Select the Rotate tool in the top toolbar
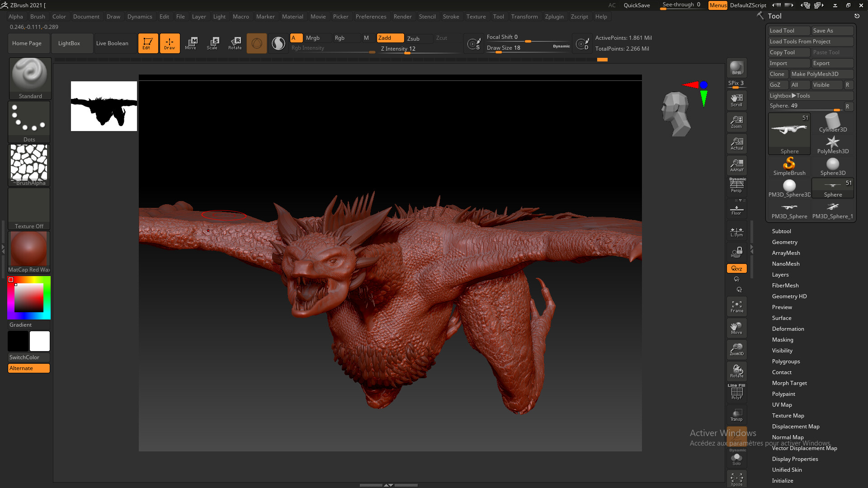Image resolution: width=868 pixels, height=488 pixels. point(235,43)
